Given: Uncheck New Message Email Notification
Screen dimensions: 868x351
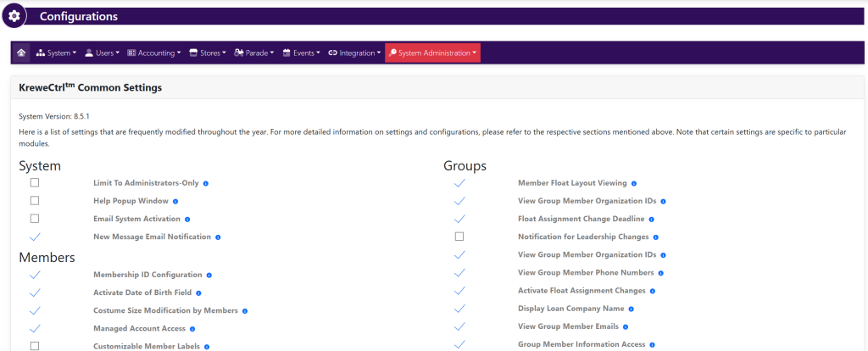Looking at the screenshot, I should 35,237.
